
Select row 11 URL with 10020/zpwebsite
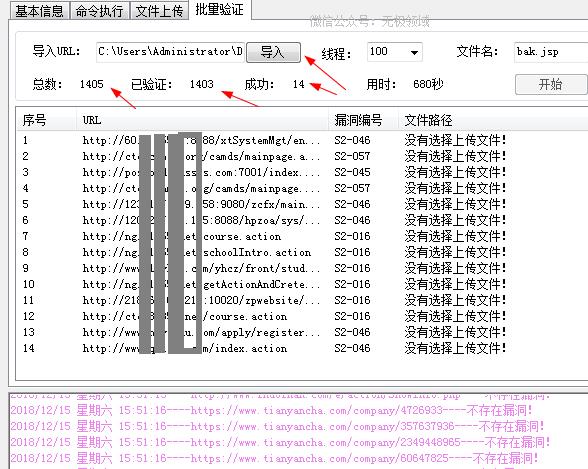point(201,300)
